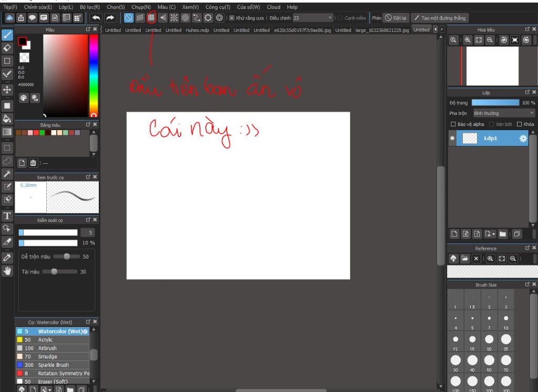Image resolution: width=538 pixels, height=392 pixels.
Task: Adjust Dễ trộn màu slider
Action: [x=67, y=256]
